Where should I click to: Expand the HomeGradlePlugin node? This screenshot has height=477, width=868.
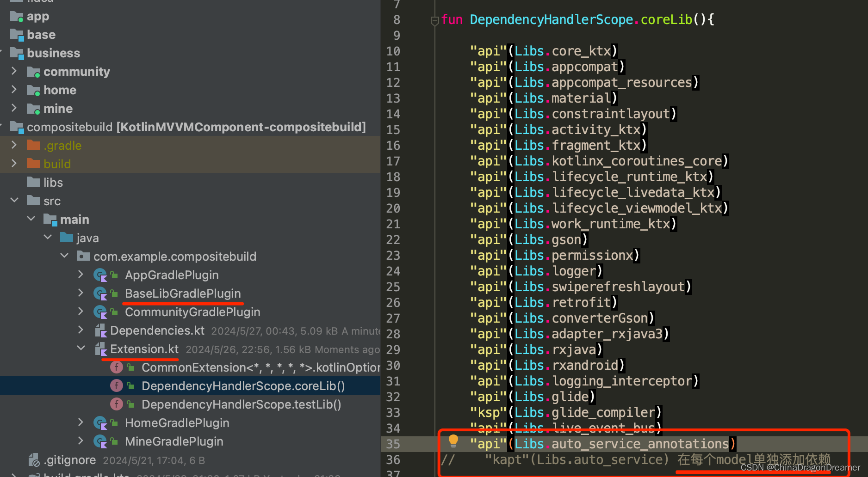coord(80,422)
